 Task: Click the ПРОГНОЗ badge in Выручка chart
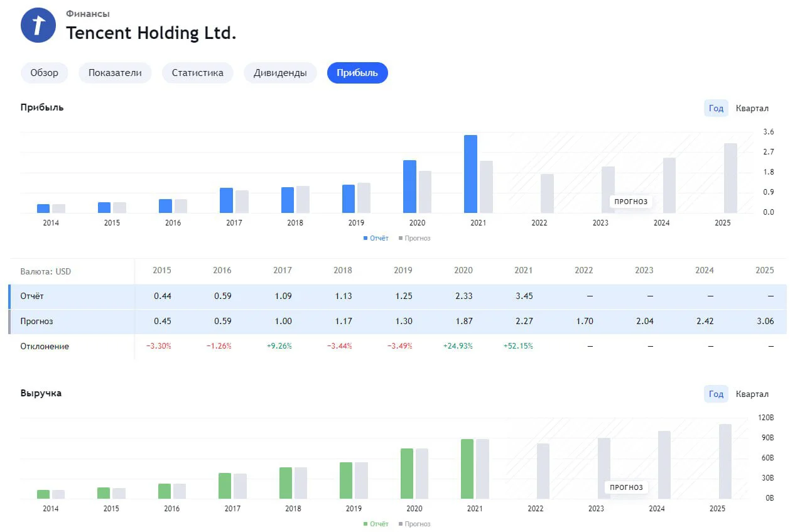tap(626, 487)
